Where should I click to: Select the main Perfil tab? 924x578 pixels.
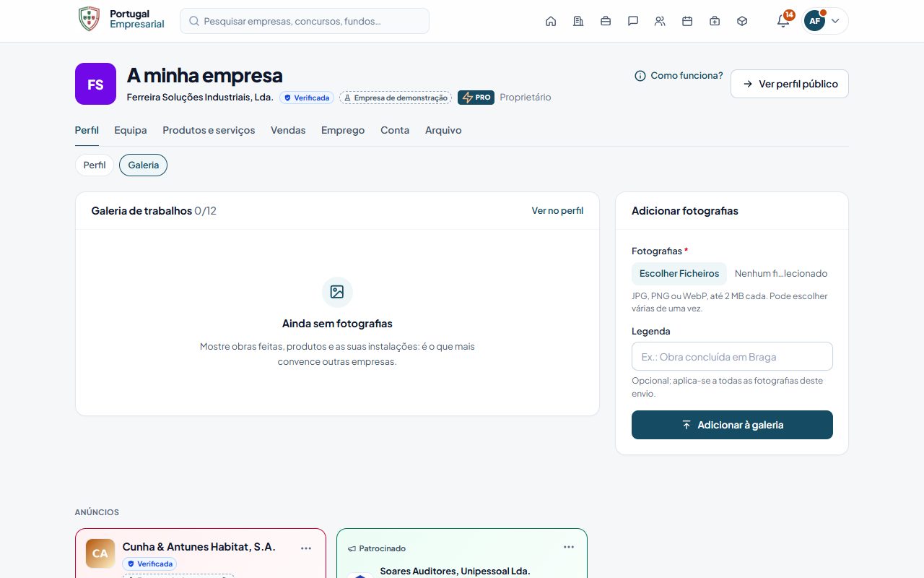click(x=87, y=130)
